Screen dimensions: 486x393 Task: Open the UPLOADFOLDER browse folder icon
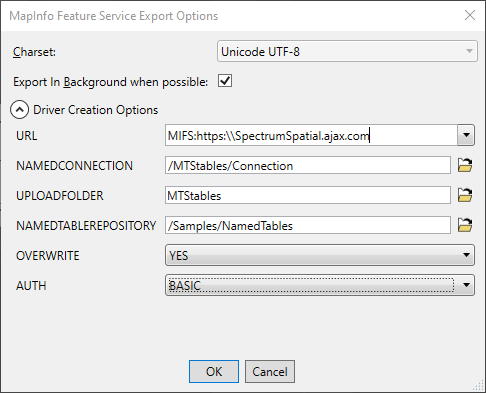point(465,195)
